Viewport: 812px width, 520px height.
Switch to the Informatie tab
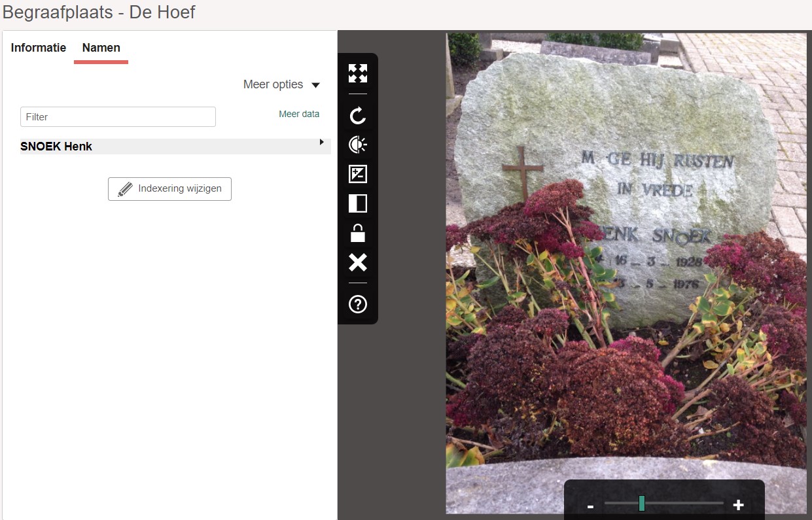coord(39,48)
